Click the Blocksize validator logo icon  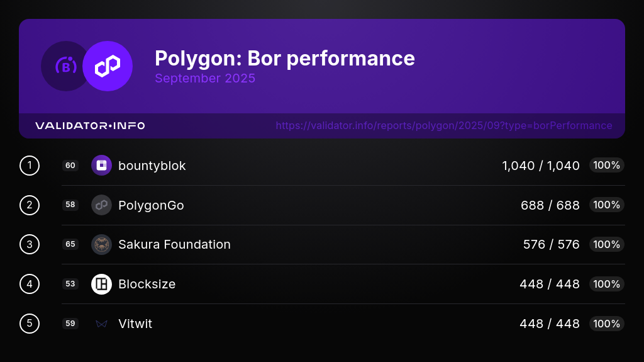click(101, 284)
